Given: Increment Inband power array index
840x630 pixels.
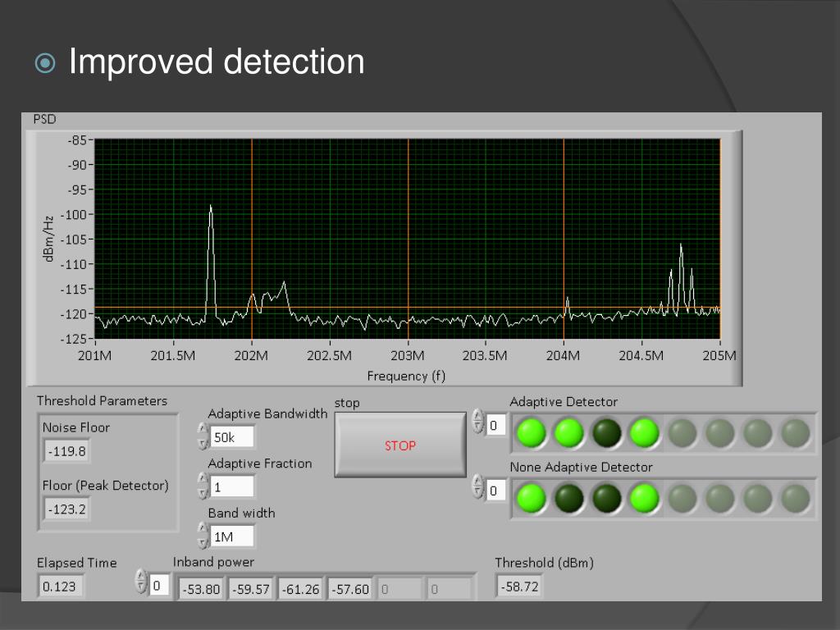Looking at the screenshot, I should pos(141,576).
